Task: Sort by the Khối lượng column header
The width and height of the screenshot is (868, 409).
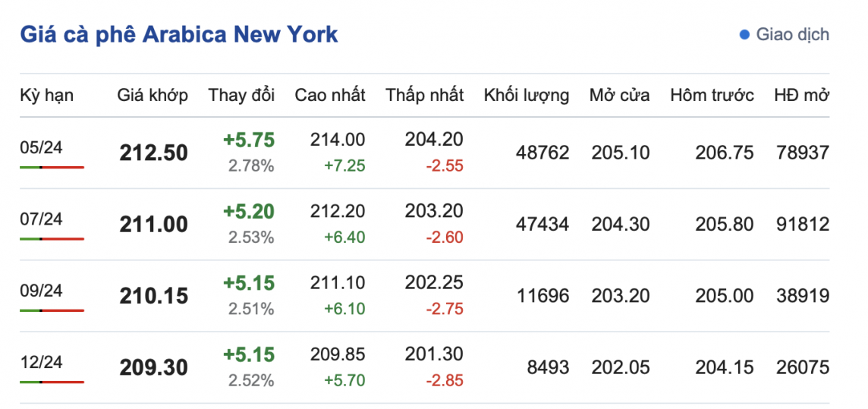Action: click(x=527, y=96)
